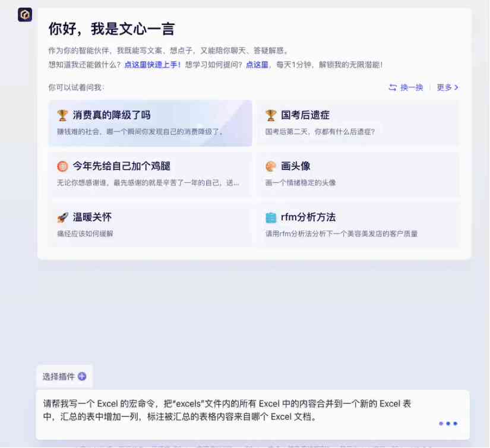Image resolution: width=490 pixels, height=448 pixels.
Task: Click into the Excel macro prompt input field
Action: point(252,415)
